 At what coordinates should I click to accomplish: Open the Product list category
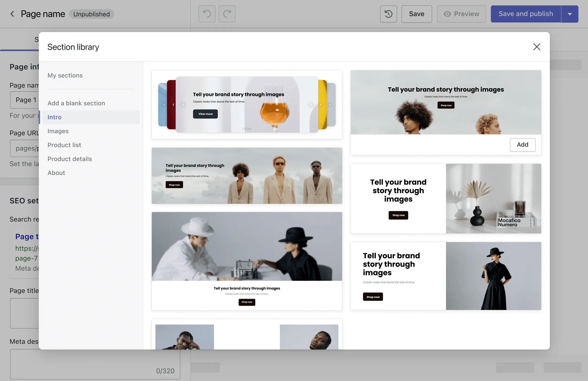click(x=64, y=145)
